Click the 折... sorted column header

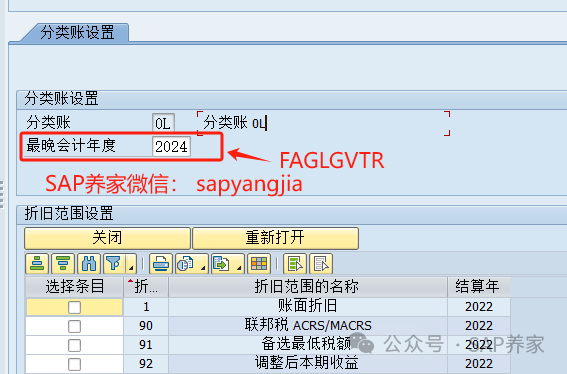click(x=146, y=287)
